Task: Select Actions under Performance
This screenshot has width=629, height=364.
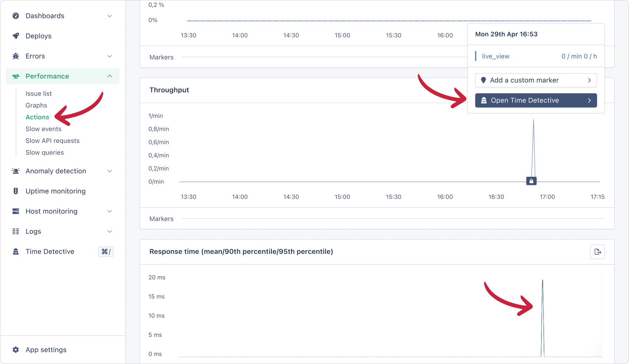Action: 37,117
